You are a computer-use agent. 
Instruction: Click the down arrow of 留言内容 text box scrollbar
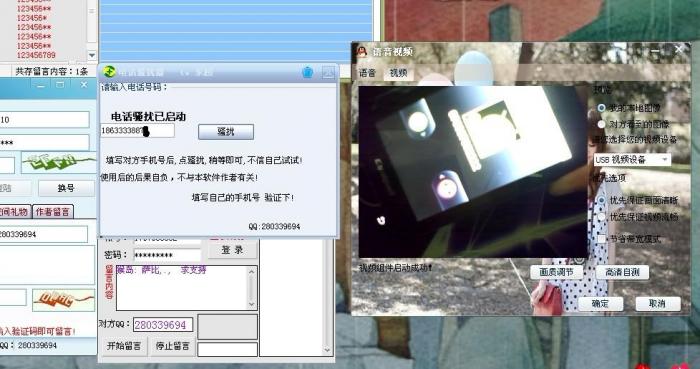point(251,304)
